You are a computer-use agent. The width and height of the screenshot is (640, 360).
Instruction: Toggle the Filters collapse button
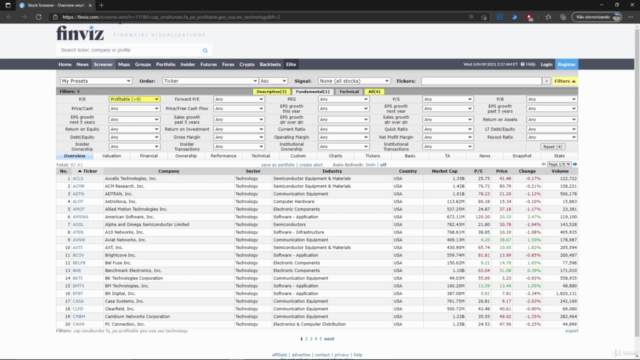pos(565,81)
